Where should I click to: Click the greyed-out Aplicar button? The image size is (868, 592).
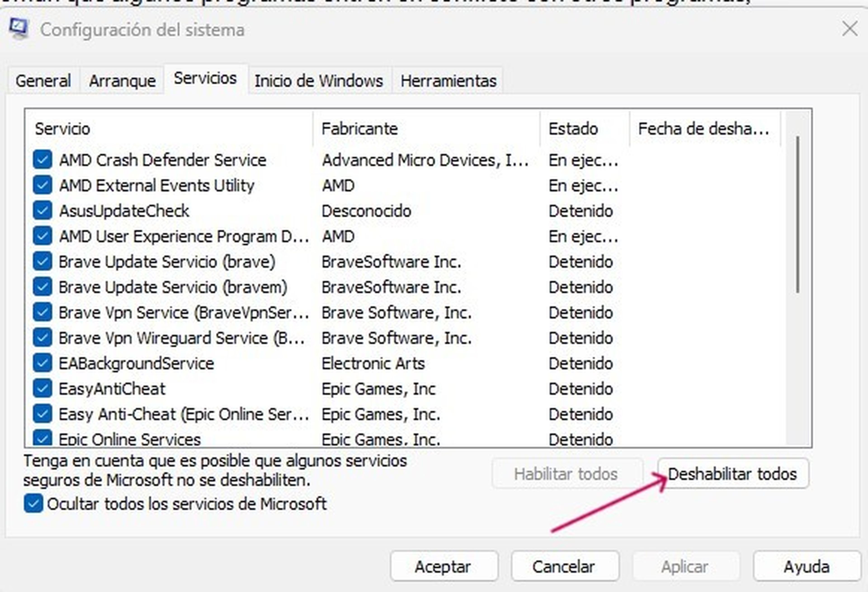click(686, 567)
